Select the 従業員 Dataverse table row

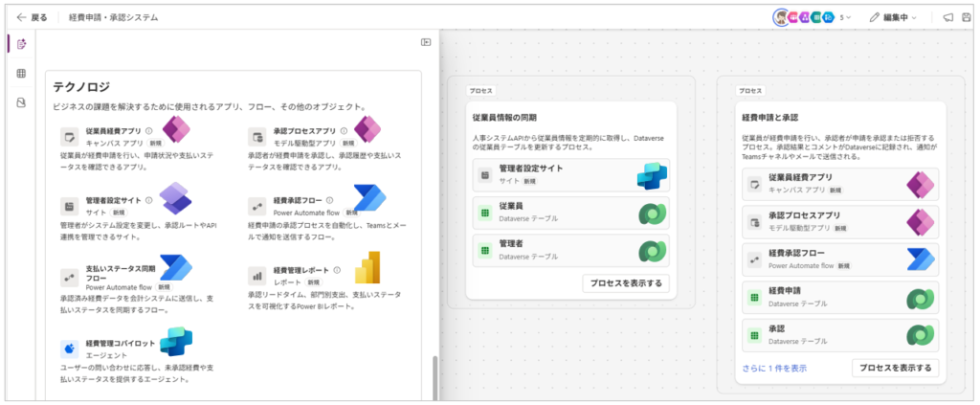point(570,214)
